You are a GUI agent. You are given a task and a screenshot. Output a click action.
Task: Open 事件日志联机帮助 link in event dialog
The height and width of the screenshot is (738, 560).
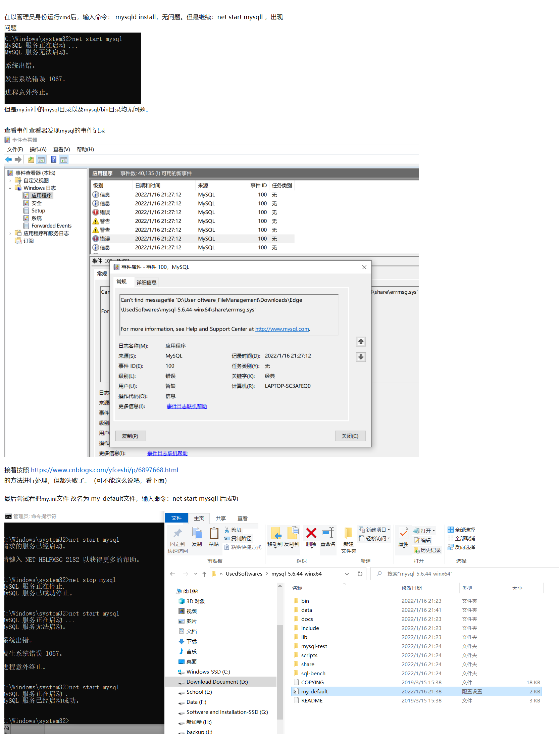(x=187, y=406)
